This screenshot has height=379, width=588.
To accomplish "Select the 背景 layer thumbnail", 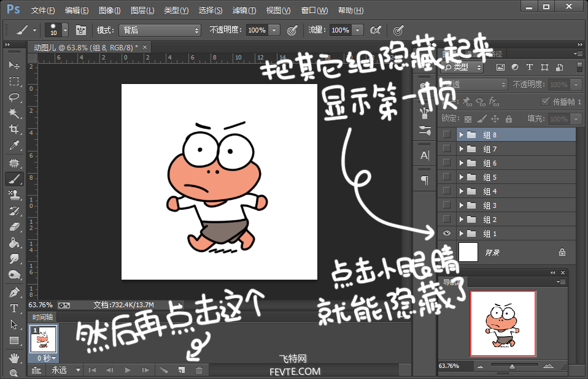I will tap(468, 251).
